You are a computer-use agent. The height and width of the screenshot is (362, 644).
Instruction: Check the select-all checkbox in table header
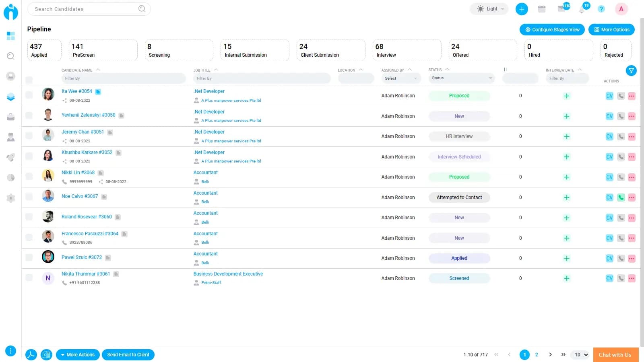tap(29, 80)
